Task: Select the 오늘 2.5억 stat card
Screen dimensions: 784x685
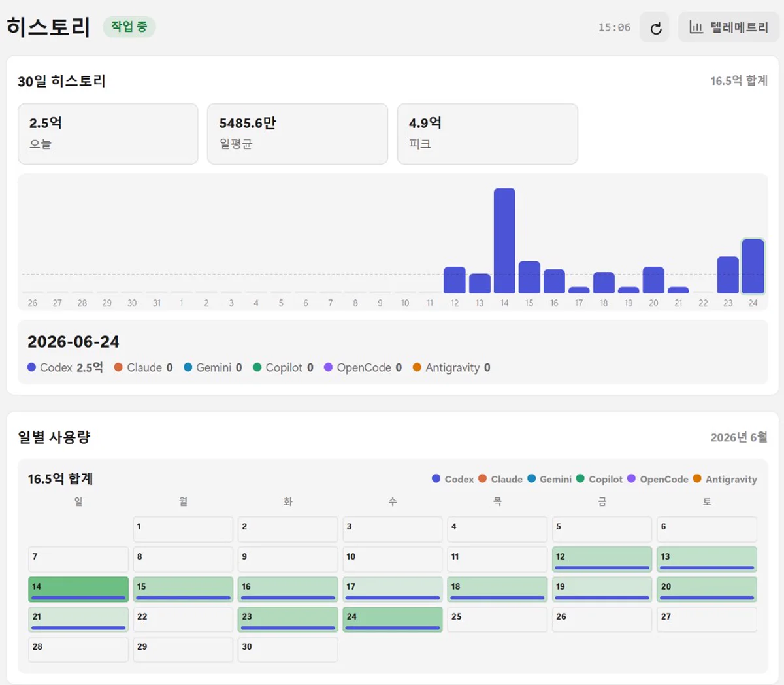Action: 108,134
